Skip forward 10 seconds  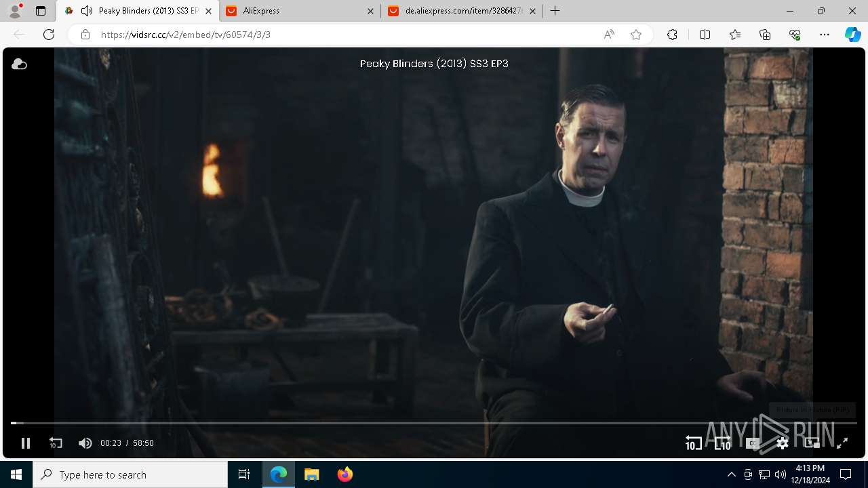tap(723, 443)
